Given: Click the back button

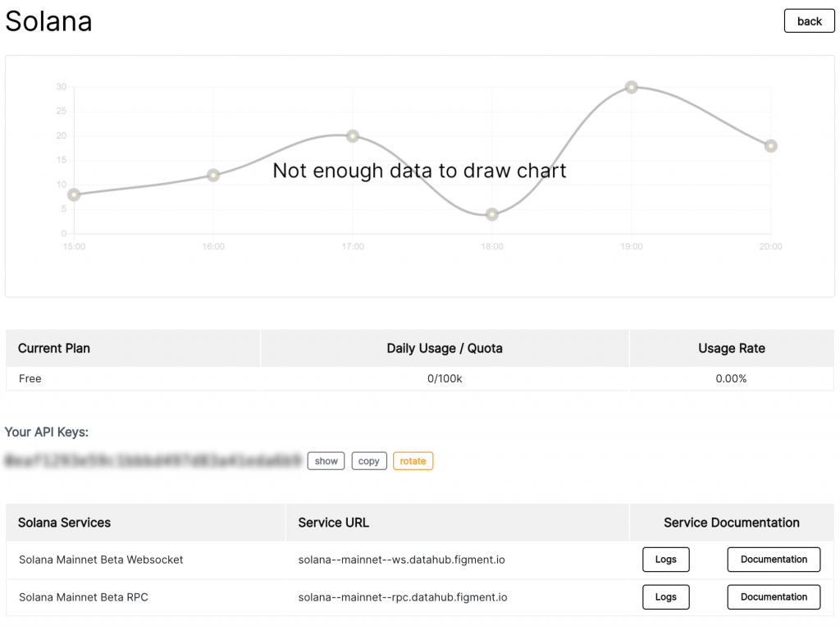Looking at the screenshot, I should pos(809,21).
